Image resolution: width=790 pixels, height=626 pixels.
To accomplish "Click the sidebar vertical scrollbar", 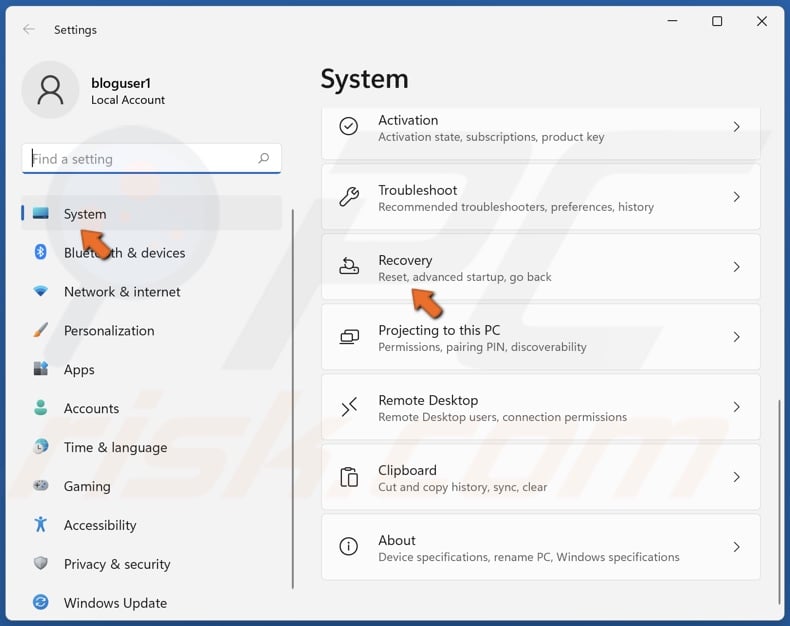I will [293, 399].
